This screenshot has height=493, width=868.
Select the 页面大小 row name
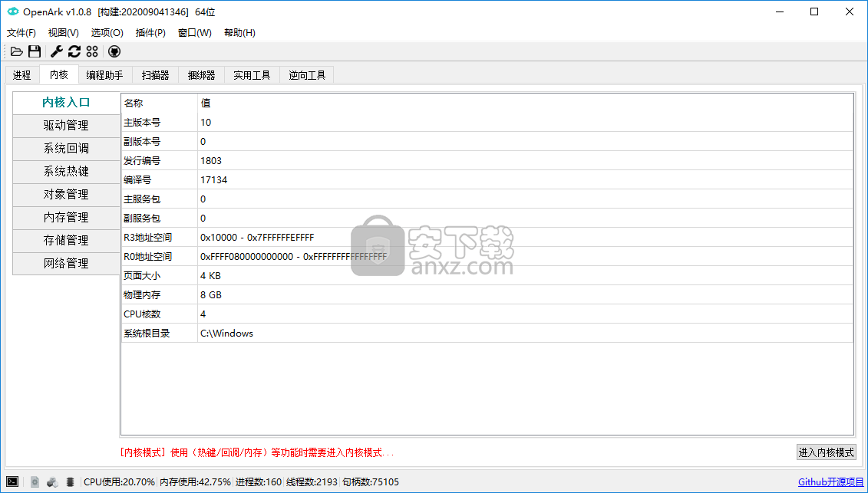142,275
